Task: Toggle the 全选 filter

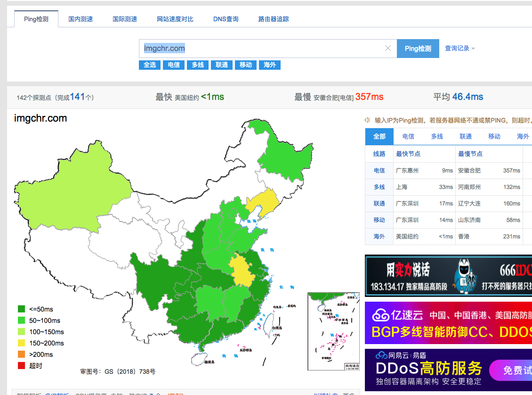Action: coord(150,65)
